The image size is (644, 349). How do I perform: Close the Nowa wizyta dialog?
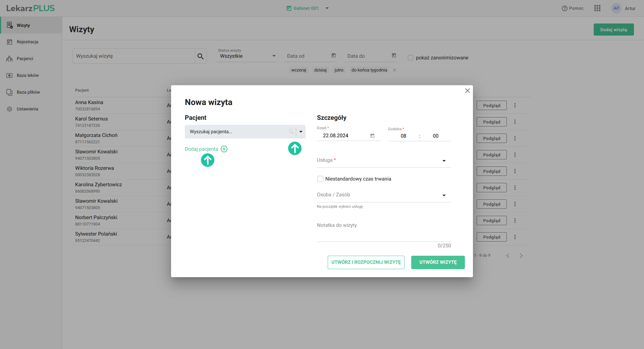467,91
